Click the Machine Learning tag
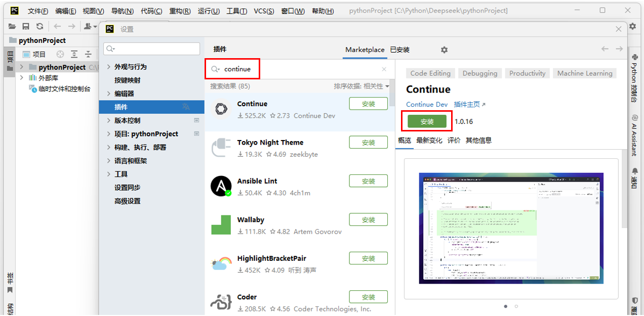 (585, 73)
